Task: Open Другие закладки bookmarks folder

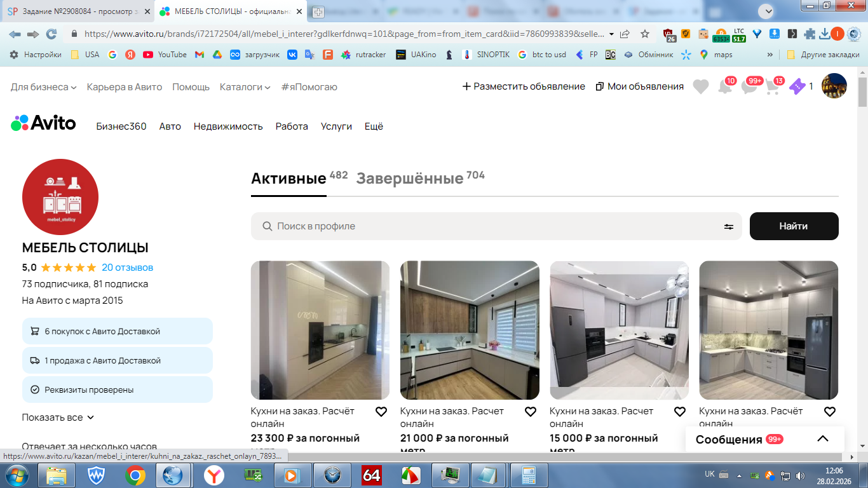Action: click(823, 55)
